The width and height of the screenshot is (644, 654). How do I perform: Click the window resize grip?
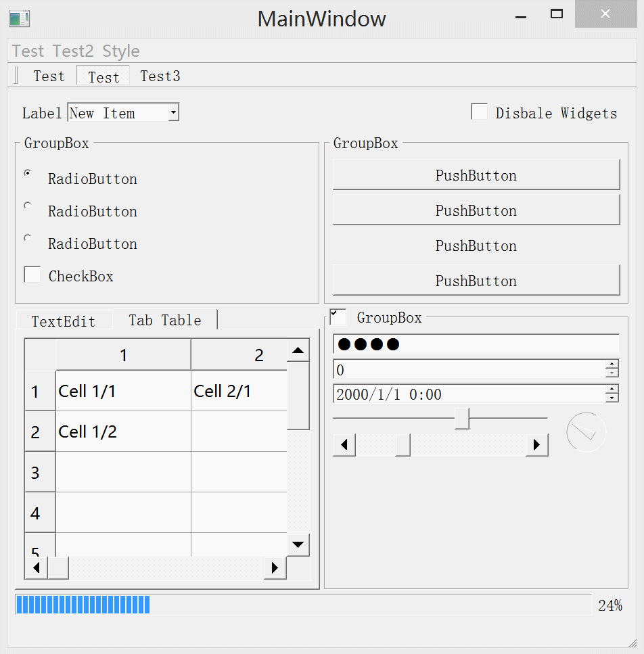point(632,643)
